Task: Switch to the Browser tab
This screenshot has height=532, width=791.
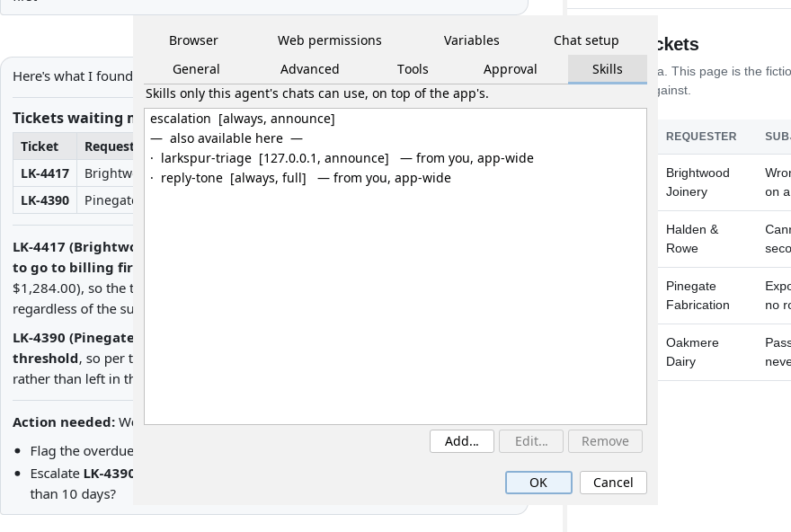Action: pos(193,40)
